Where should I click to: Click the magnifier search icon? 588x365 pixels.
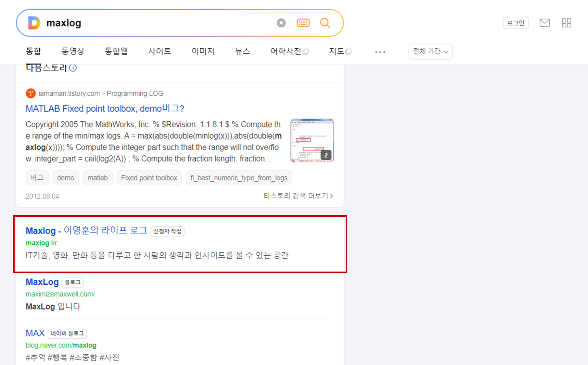(x=325, y=23)
